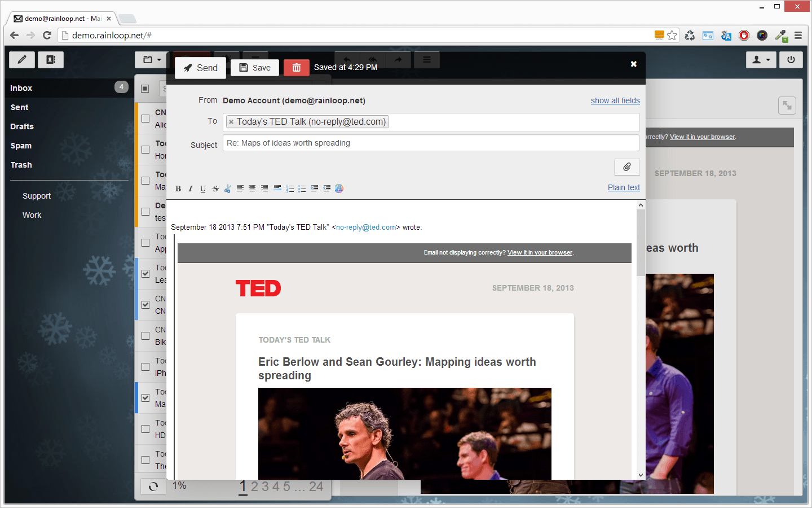Check the message row with snippet tes
This screenshot has height=508, width=812.
[145, 212]
